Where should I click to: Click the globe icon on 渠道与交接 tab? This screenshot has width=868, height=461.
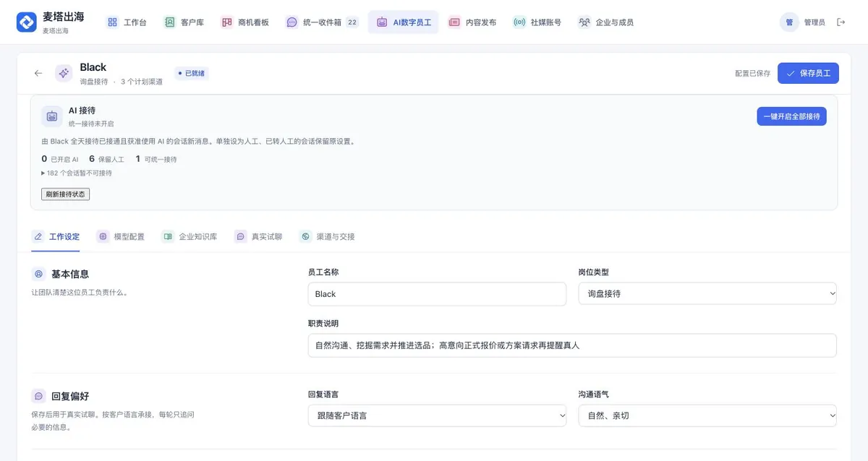pyautogui.click(x=305, y=236)
